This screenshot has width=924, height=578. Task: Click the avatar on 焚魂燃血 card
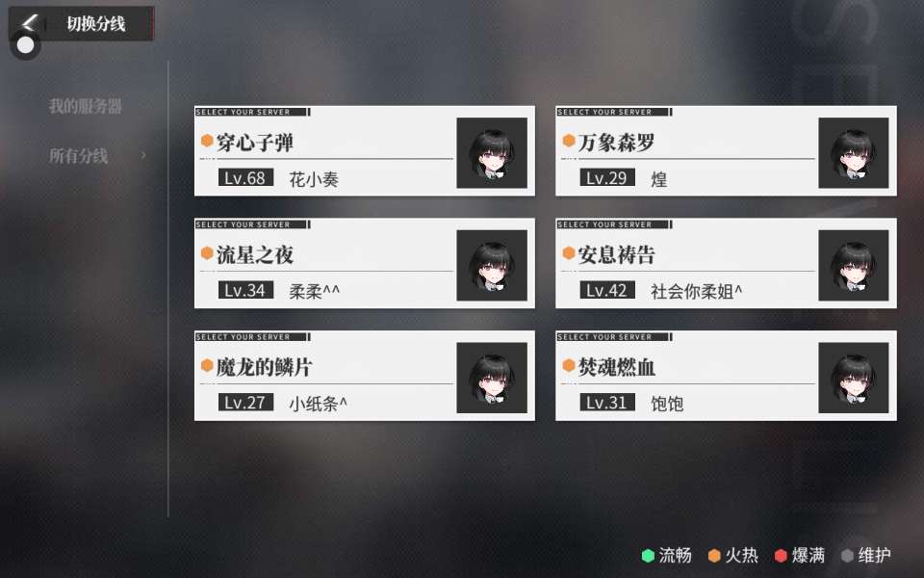[854, 378]
